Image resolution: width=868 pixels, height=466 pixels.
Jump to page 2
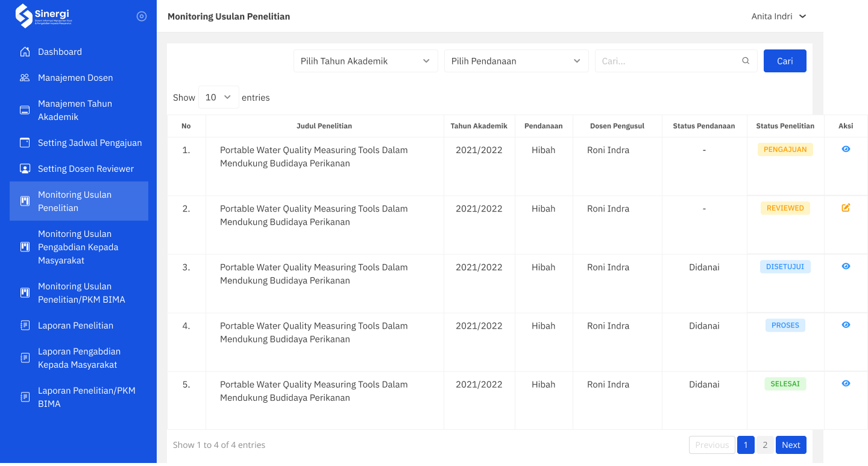(765, 445)
